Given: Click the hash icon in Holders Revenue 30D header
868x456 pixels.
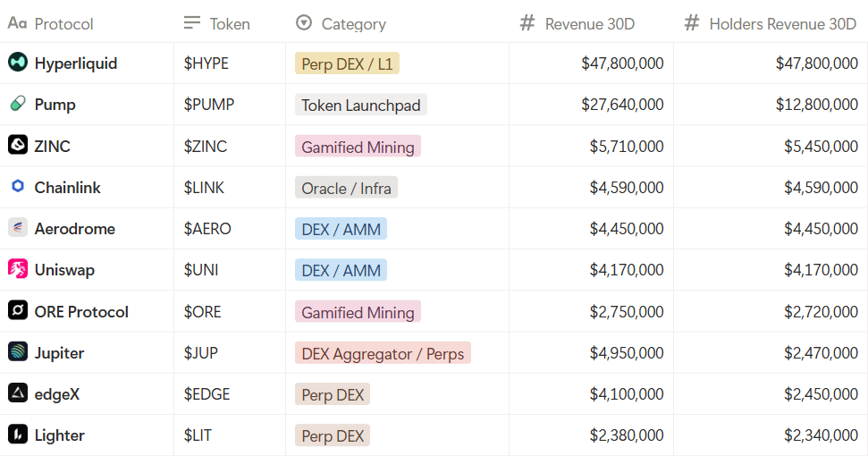Looking at the screenshot, I should point(692,22).
